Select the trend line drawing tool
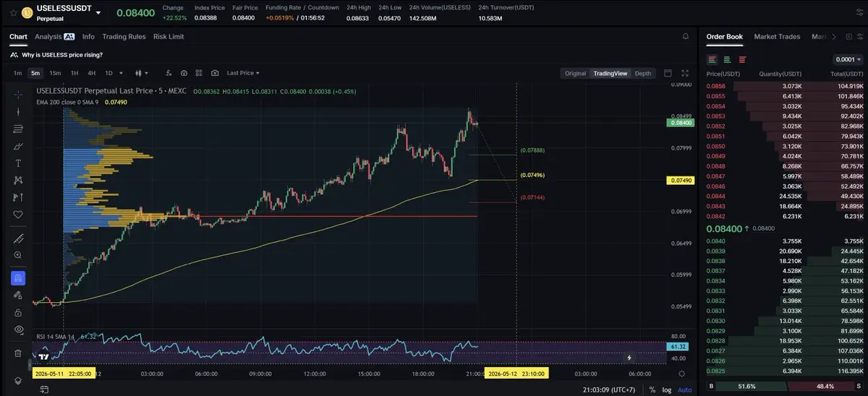868x396 pixels. click(x=18, y=112)
